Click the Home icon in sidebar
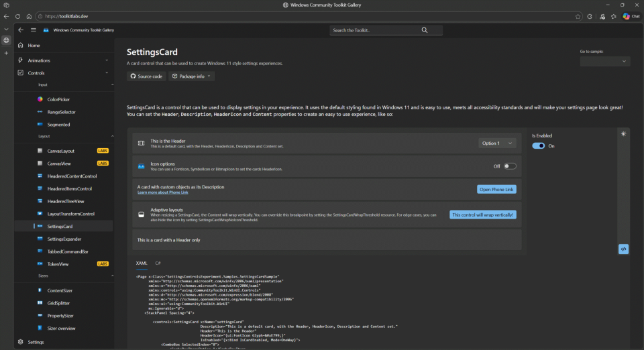This screenshot has width=644, height=350. [21, 45]
